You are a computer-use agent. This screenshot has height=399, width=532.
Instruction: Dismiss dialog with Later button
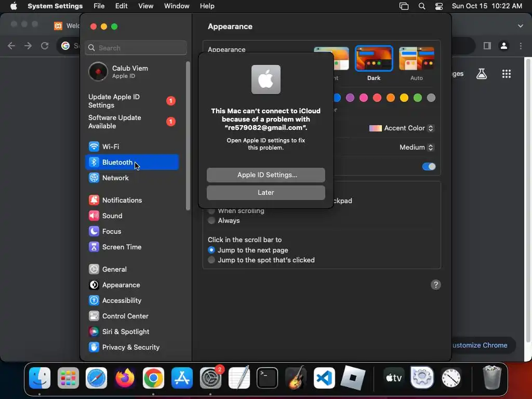pyautogui.click(x=266, y=193)
